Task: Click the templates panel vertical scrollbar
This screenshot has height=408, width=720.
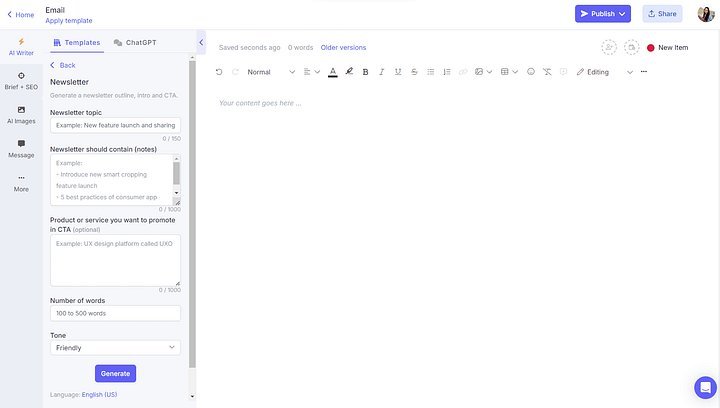Action: [x=192, y=214]
